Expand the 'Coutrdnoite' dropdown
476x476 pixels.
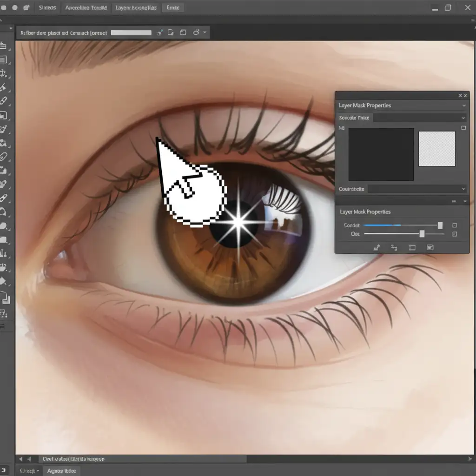[463, 189]
